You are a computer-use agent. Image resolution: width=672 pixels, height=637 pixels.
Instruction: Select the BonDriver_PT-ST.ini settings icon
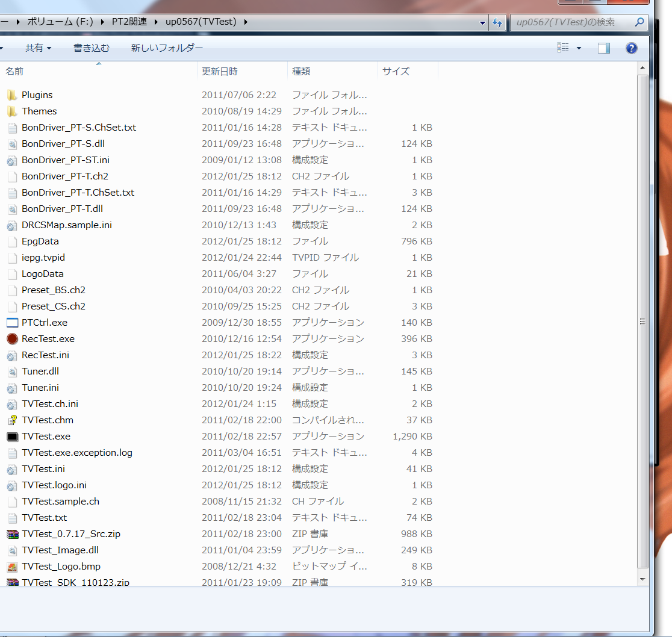tap(12, 160)
